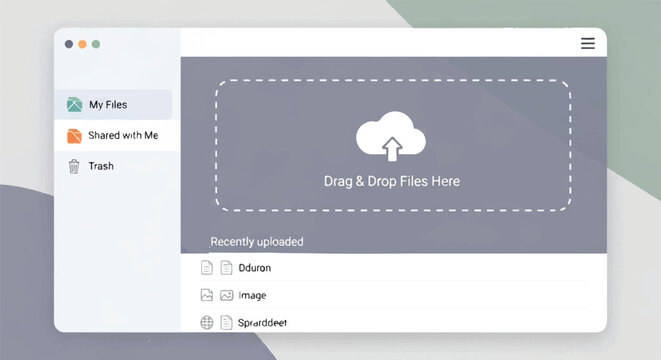Click the dashed upload drop zone
This screenshot has height=360, width=661.
pyautogui.click(x=393, y=145)
